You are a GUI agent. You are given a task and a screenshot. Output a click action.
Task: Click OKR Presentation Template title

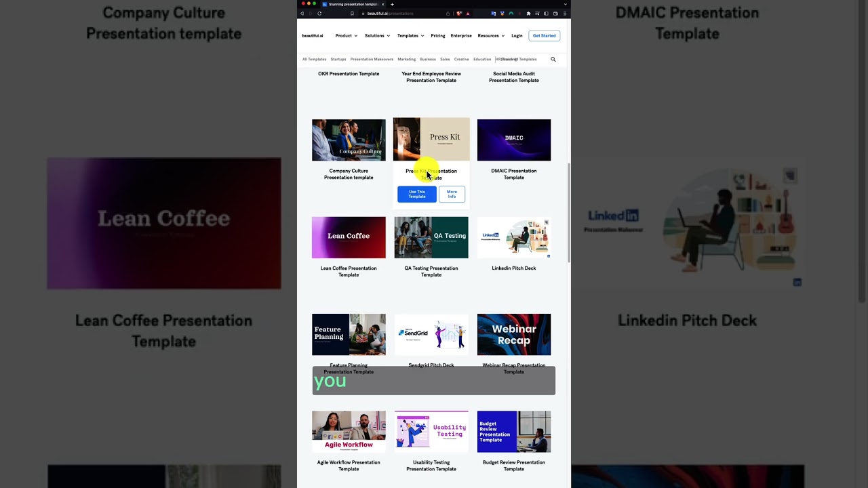[349, 74]
